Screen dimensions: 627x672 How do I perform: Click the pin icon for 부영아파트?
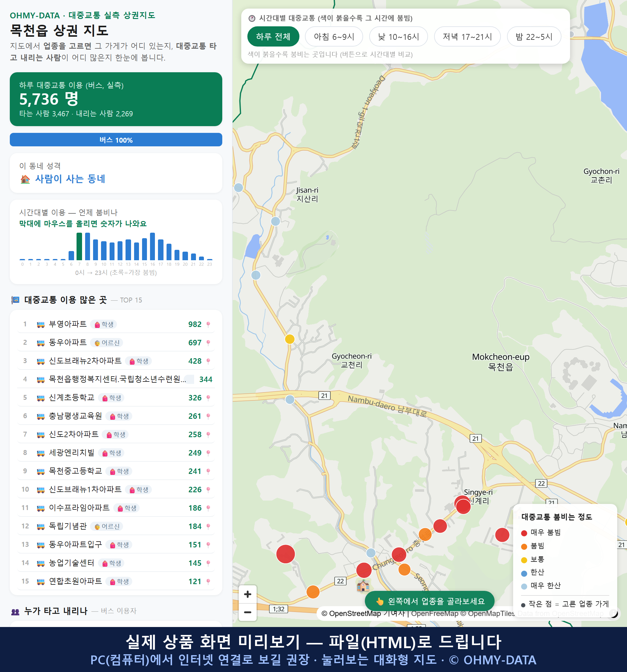208,324
